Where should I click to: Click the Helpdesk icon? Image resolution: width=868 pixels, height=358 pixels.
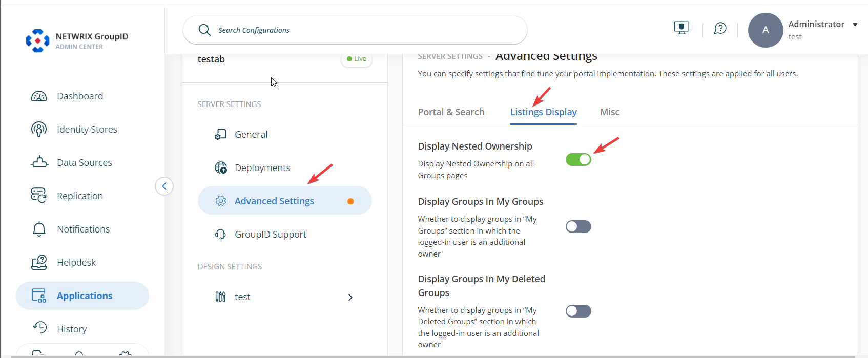click(x=39, y=262)
